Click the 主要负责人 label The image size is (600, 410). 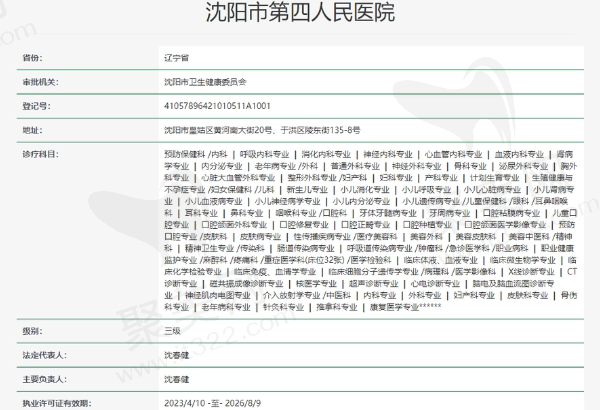coord(44,379)
